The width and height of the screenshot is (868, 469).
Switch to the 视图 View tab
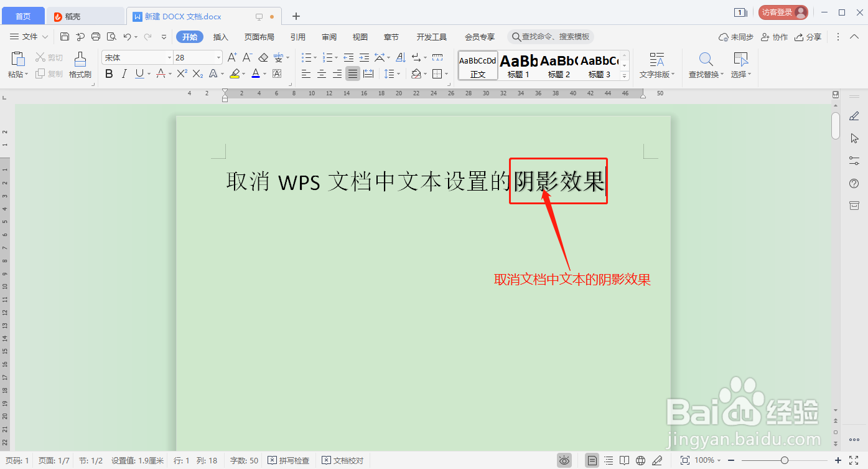360,37
